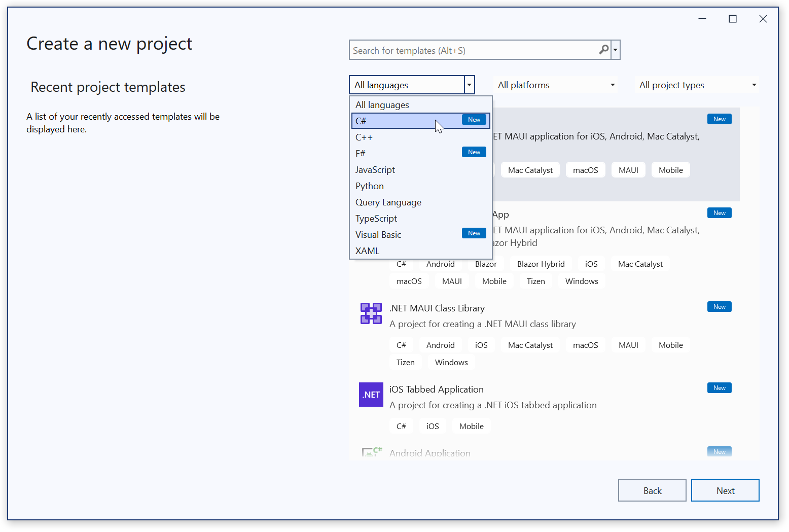Select JavaScript in the language list
Screen dimensions: 789x532
[421, 170]
